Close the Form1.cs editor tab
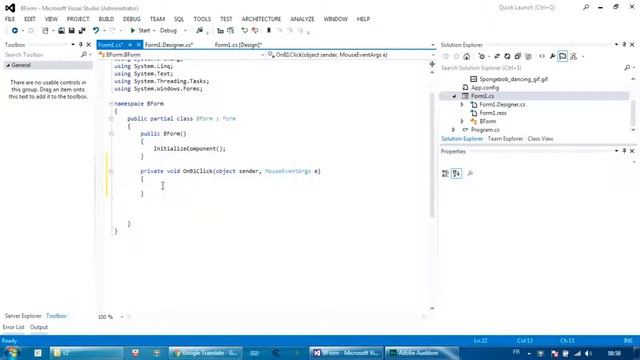 [139, 45]
